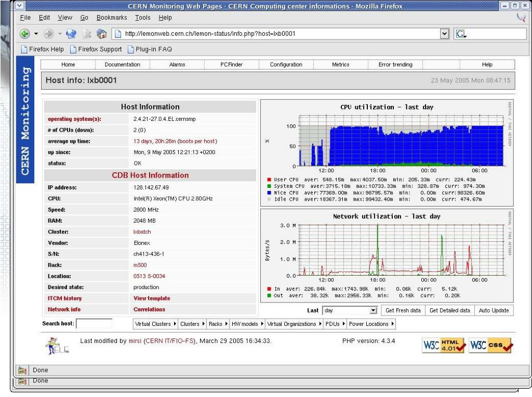This screenshot has width=532, height=397.
Task: Open the mirsi author link
Action: (135, 341)
